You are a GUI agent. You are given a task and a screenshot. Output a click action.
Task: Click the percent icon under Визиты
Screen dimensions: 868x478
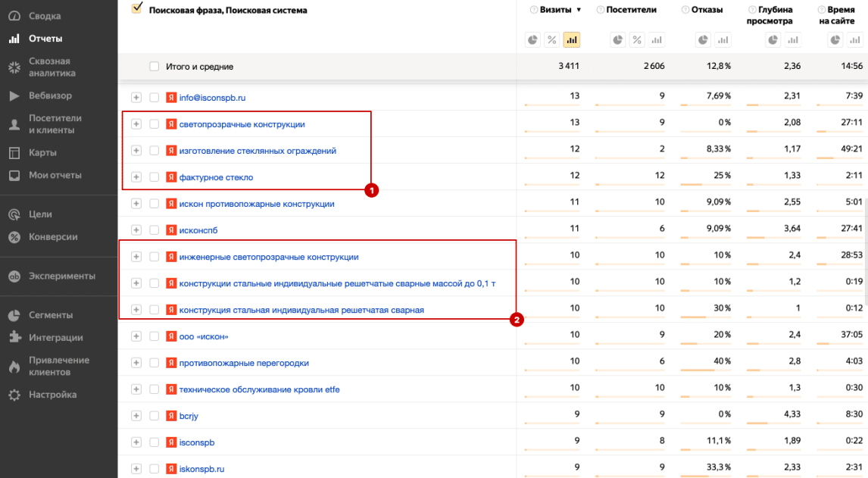[x=551, y=40]
